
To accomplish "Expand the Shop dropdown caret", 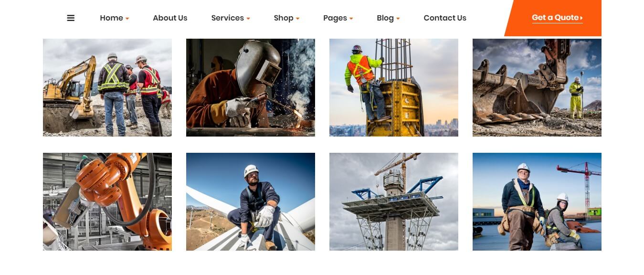I will tap(298, 19).
